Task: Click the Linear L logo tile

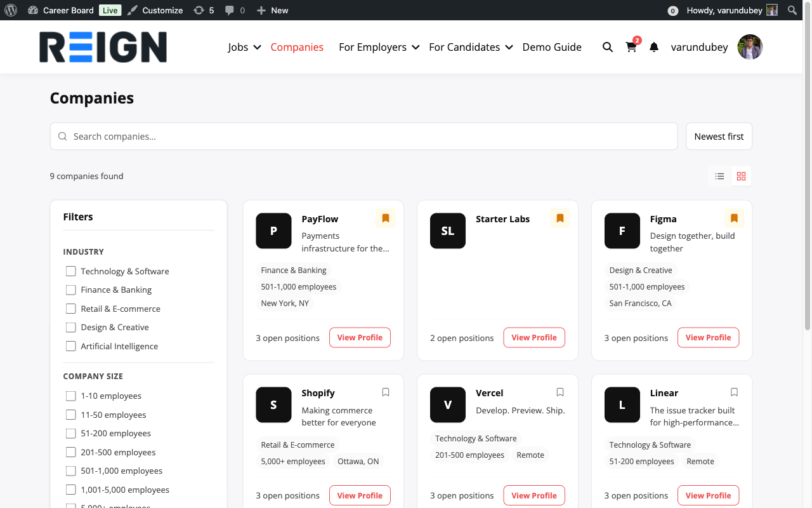Action: coord(622,404)
